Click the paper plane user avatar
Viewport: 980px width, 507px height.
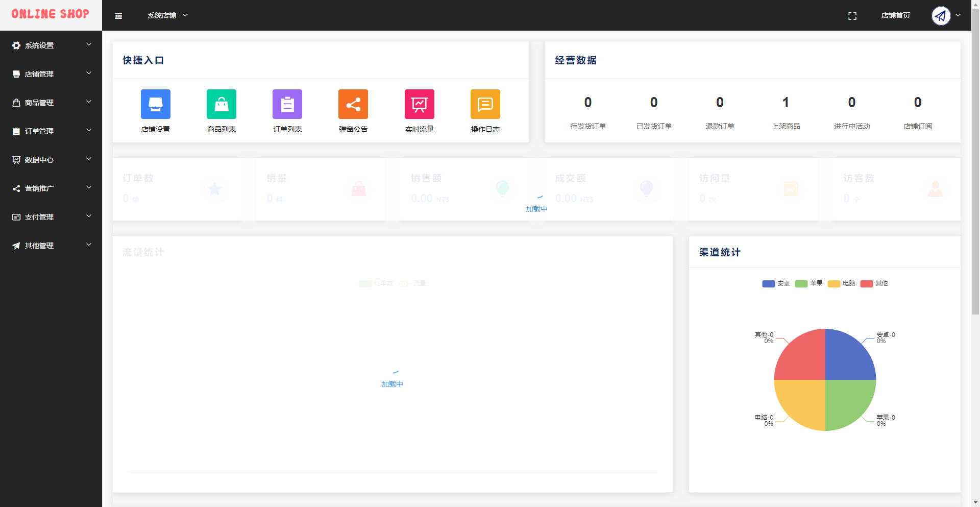tap(941, 16)
